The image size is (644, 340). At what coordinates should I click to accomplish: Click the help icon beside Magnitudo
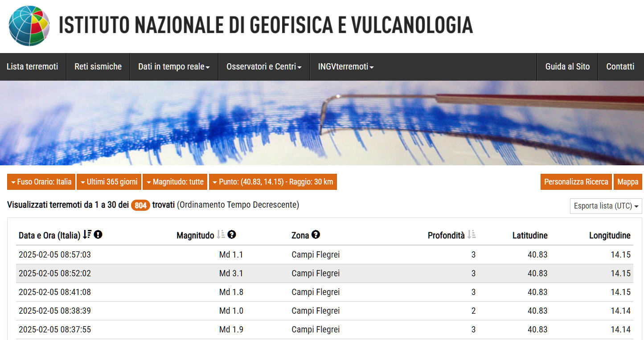(x=232, y=234)
